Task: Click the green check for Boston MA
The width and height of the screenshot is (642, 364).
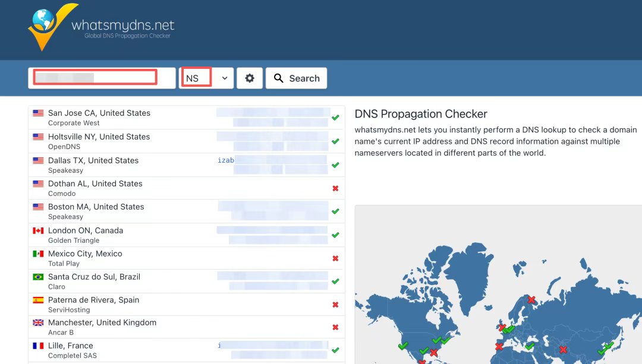Action: tap(335, 211)
